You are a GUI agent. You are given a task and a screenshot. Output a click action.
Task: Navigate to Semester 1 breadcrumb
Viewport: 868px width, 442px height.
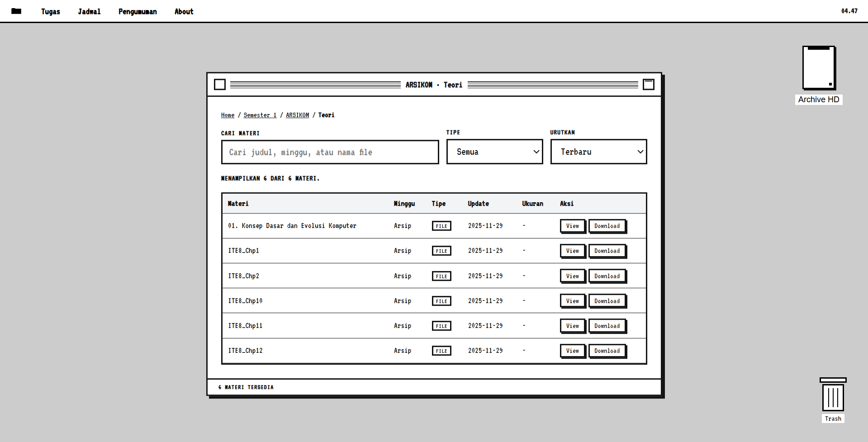tap(260, 115)
